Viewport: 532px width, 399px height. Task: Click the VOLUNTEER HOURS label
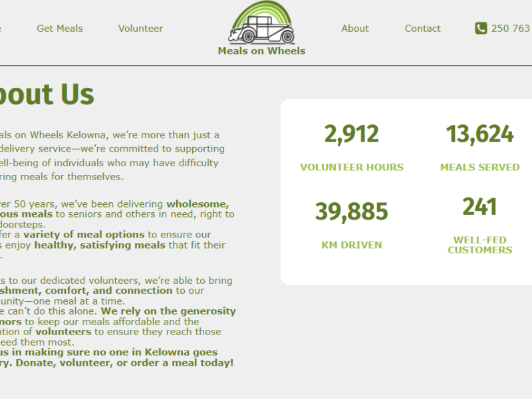352,167
